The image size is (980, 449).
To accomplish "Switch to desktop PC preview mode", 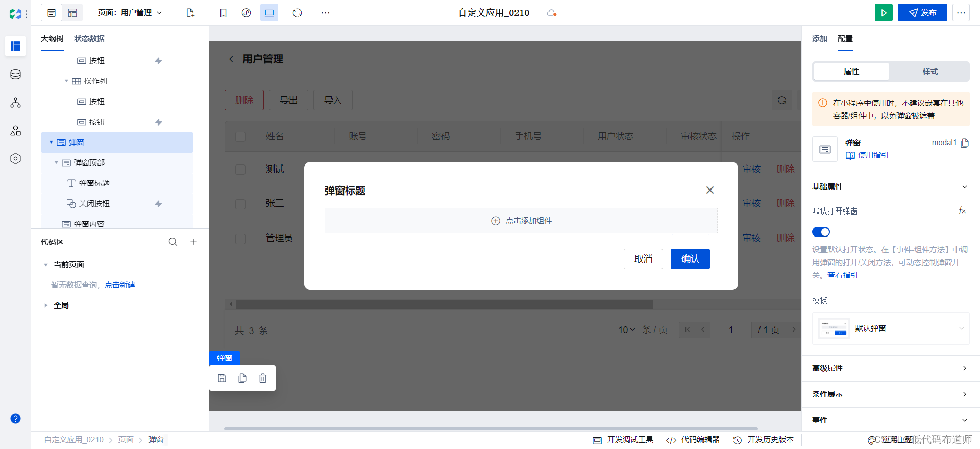I will (x=269, y=13).
